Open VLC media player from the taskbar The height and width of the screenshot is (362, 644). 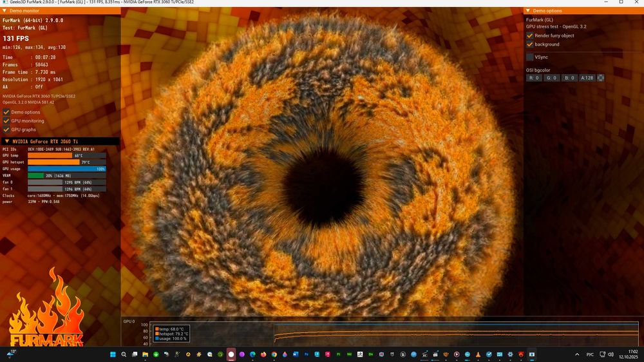pyautogui.click(x=478, y=354)
